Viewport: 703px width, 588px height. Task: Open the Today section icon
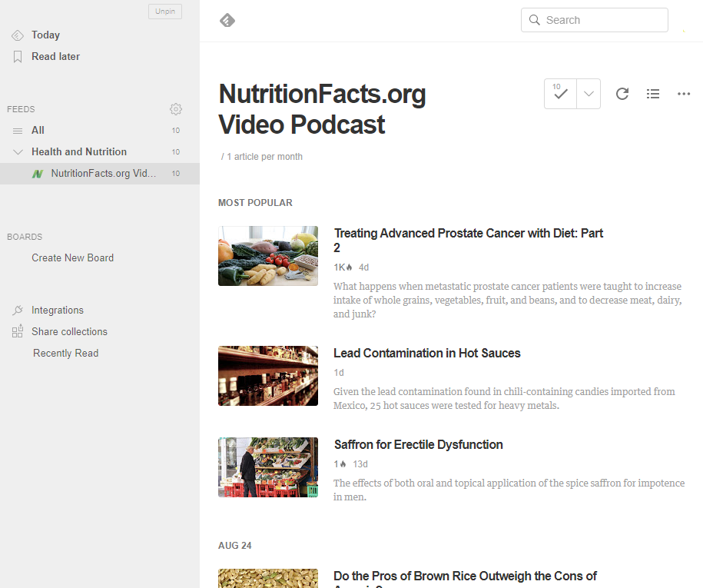click(18, 35)
